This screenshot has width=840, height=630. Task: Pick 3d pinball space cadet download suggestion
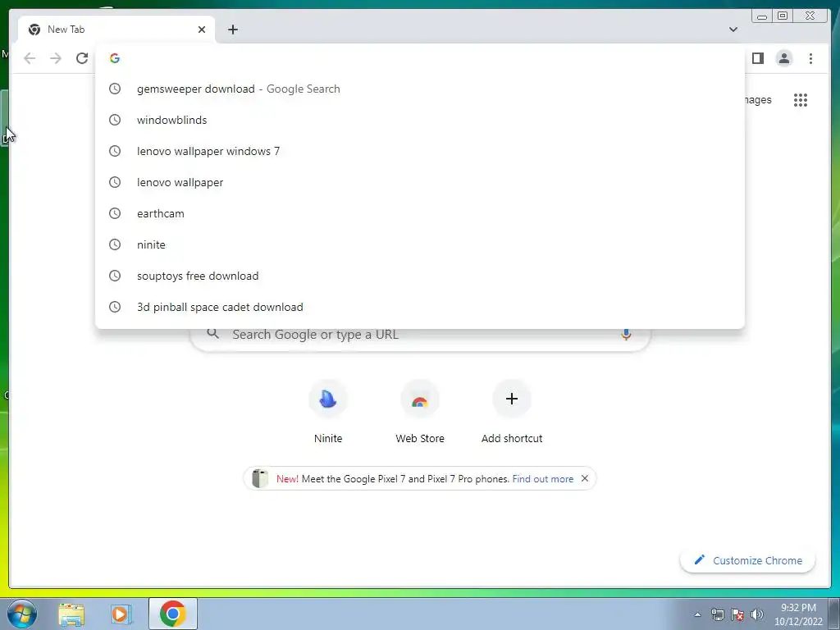420,307
